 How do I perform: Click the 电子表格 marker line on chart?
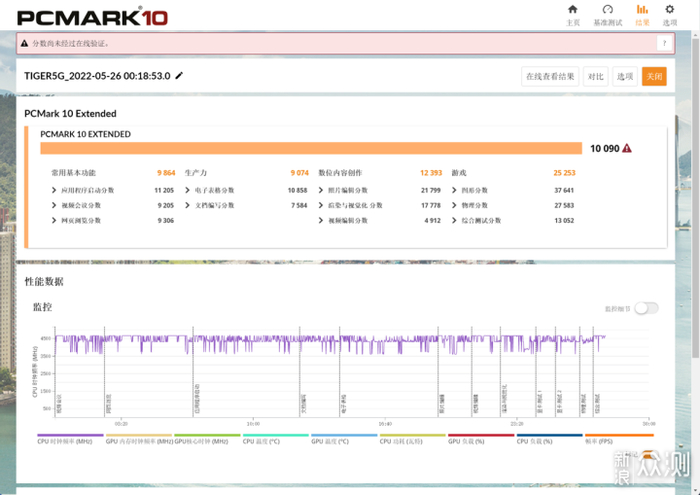[340, 372]
